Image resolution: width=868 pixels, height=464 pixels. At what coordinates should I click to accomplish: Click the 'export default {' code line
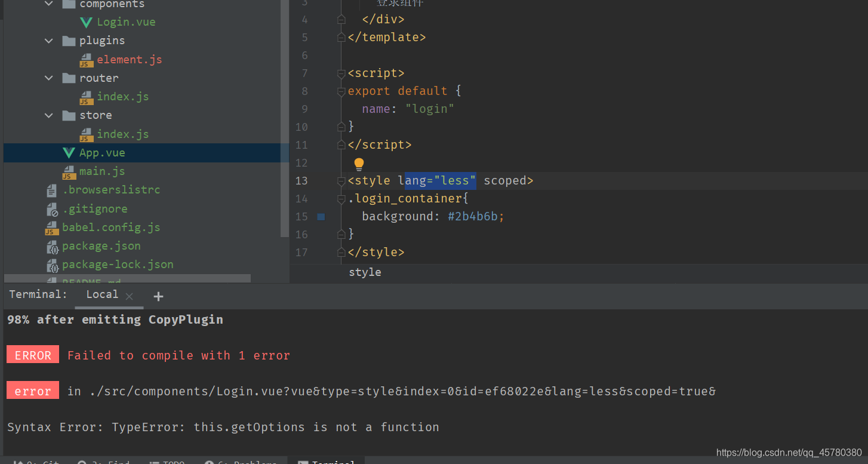404,91
